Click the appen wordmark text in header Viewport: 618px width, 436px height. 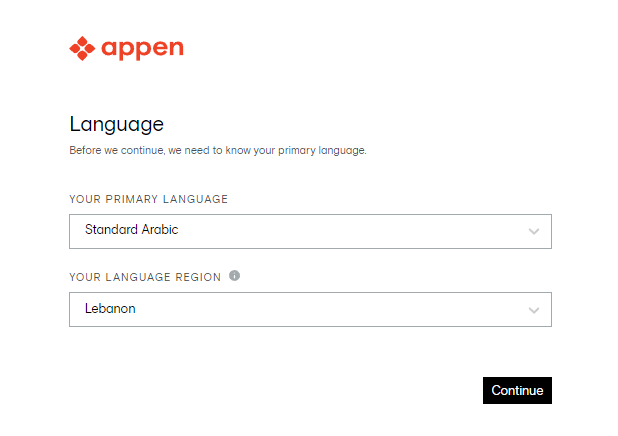[142, 48]
